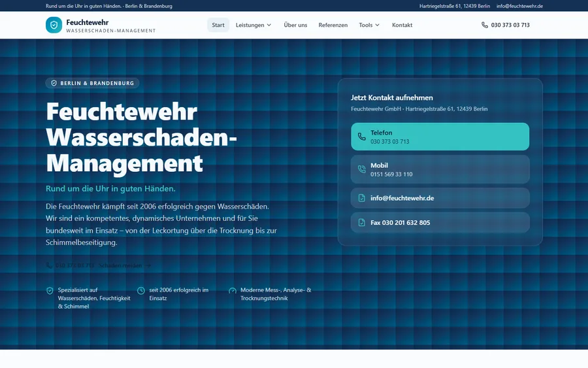This screenshot has height=368, width=588.
Task: Click the faint Schaden melden link
Action: tap(125, 265)
